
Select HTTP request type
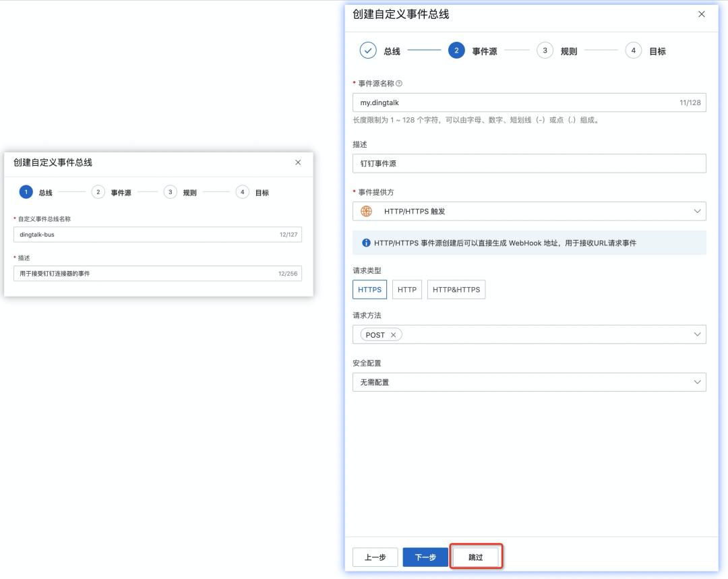point(406,289)
